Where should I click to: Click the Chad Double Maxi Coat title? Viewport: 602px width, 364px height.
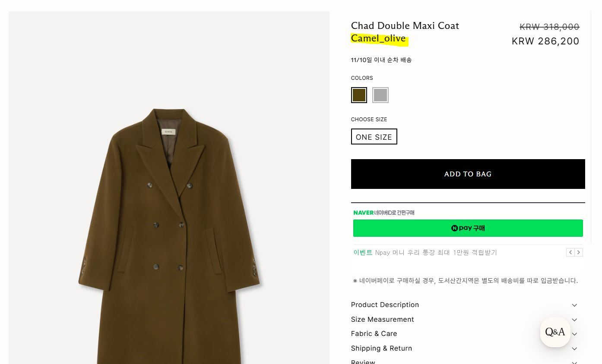point(405,25)
